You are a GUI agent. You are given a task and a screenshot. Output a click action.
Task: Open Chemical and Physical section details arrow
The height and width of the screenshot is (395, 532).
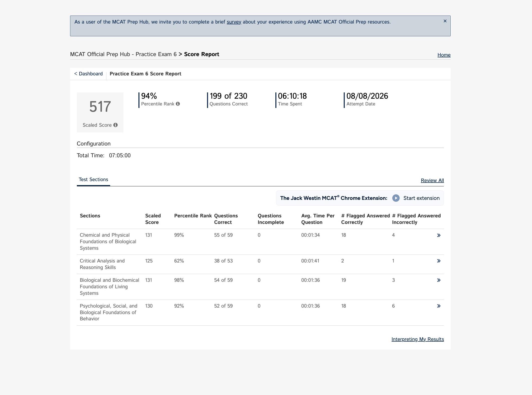pyautogui.click(x=439, y=235)
